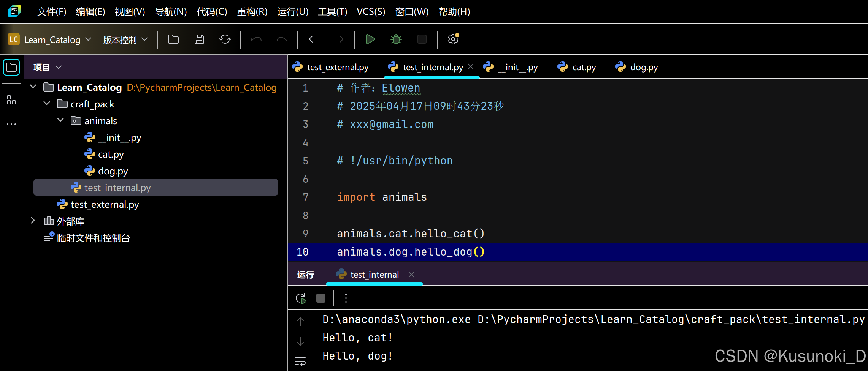Open the 窗口(W) menu
The width and height of the screenshot is (868, 371).
(x=412, y=12)
